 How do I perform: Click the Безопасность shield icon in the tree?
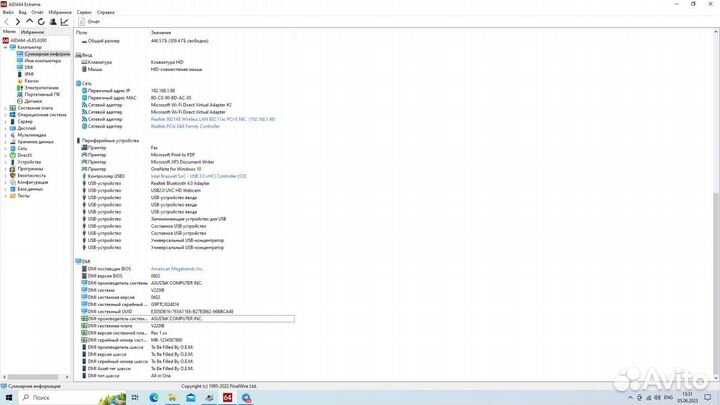point(13,175)
